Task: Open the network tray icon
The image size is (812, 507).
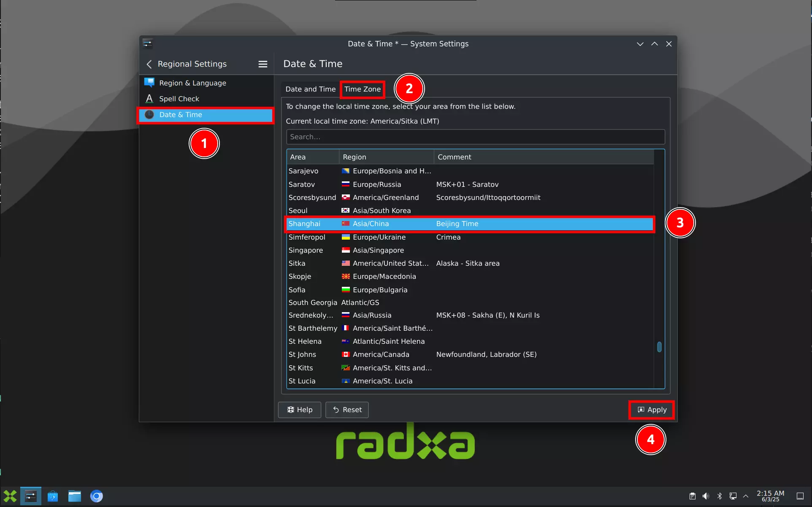Action: [733, 496]
